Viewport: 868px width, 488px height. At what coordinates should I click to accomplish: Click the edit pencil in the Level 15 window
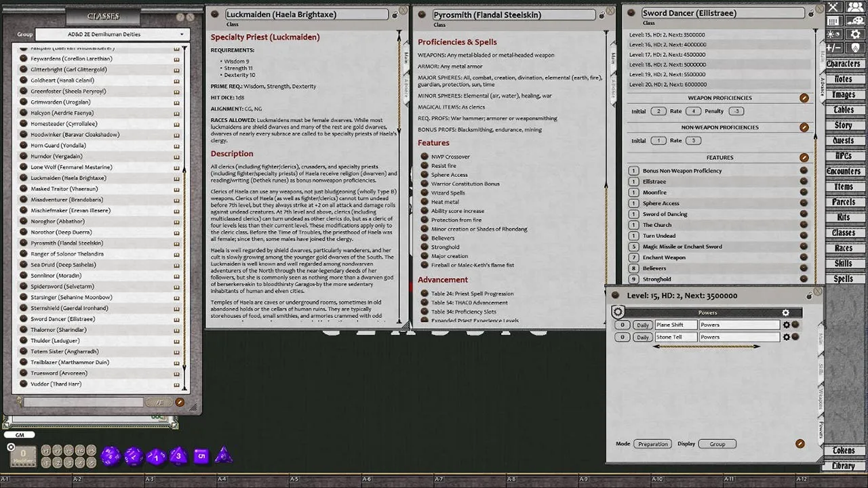[800, 444]
